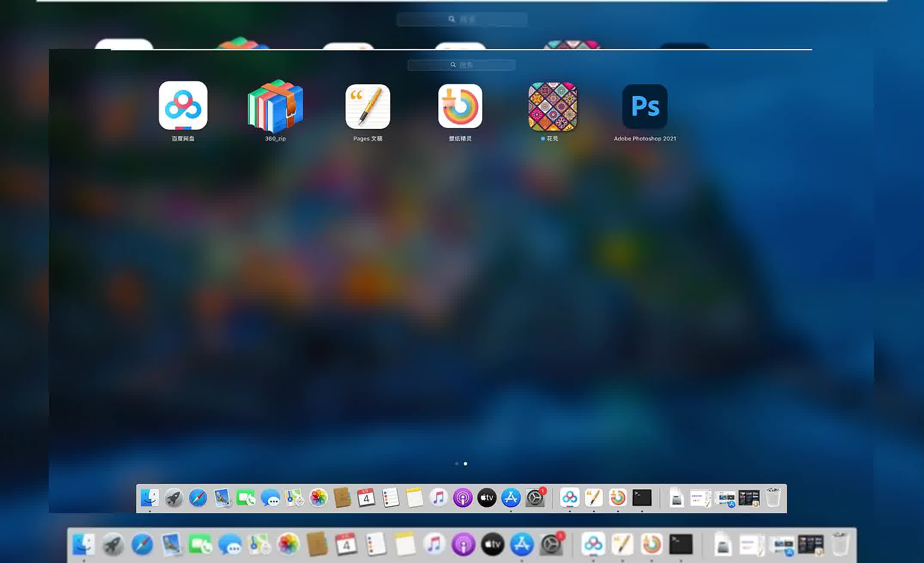The height and width of the screenshot is (563, 924).
Task: Click 壁纸精灵 icon in the inner dock
Action: pyautogui.click(x=618, y=498)
